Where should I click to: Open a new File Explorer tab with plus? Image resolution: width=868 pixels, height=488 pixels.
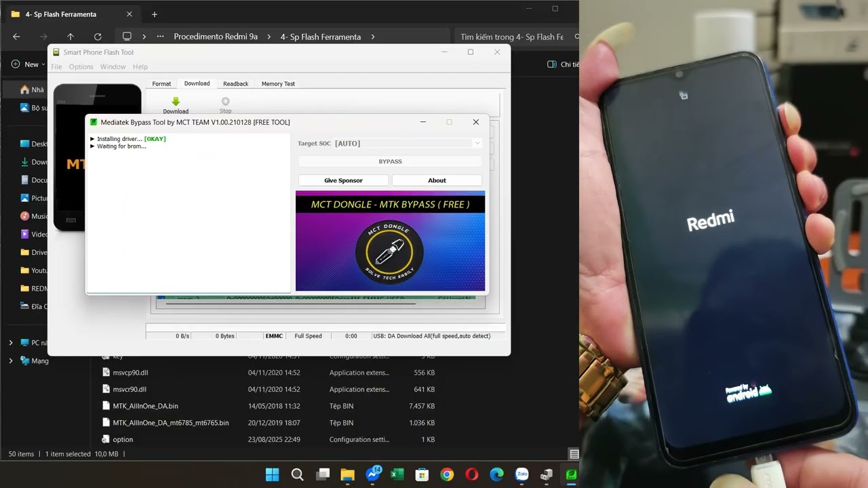pos(155,14)
